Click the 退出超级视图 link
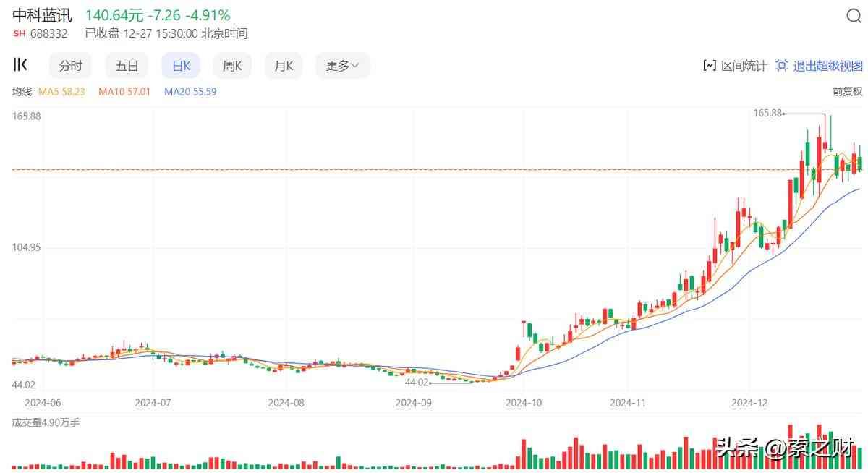 pos(827,66)
